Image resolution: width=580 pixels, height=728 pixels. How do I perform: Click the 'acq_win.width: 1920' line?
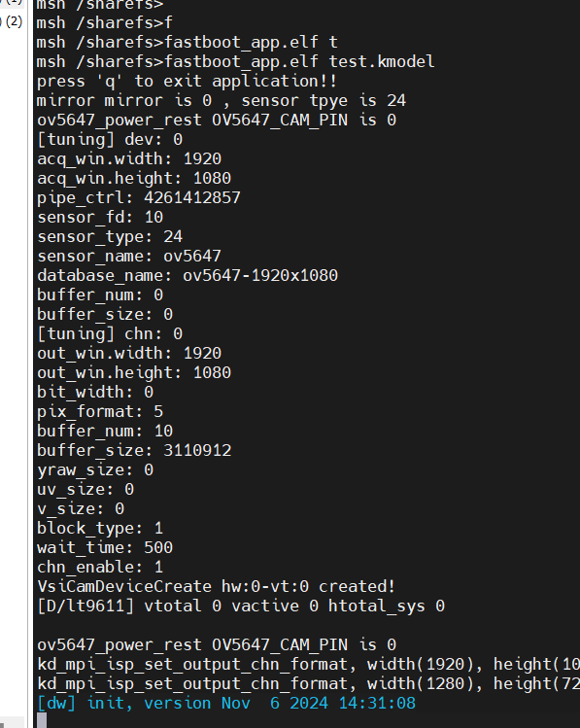point(129,158)
